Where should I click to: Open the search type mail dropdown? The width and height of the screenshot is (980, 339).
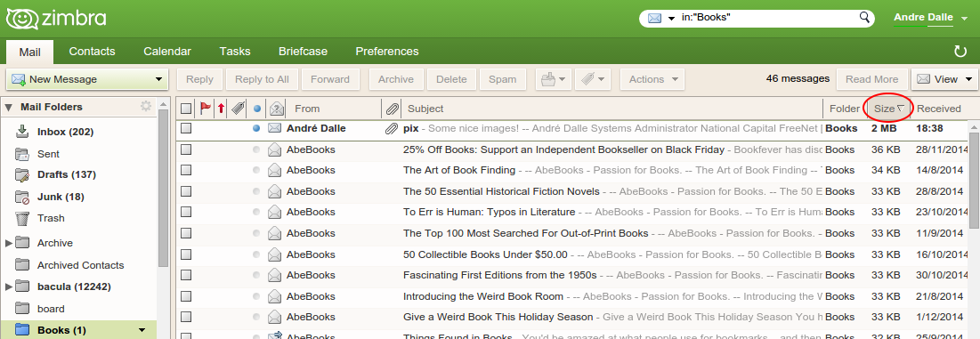coord(671,18)
